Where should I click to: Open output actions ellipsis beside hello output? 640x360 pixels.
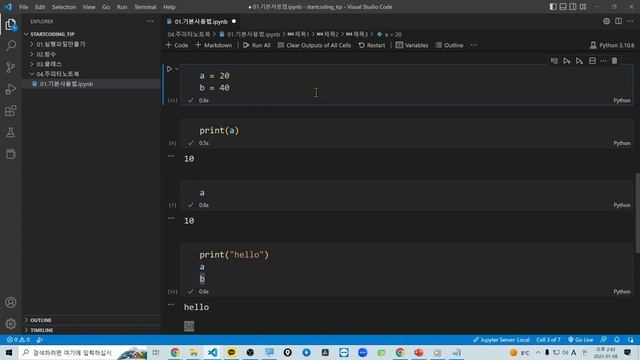[171, 304]
